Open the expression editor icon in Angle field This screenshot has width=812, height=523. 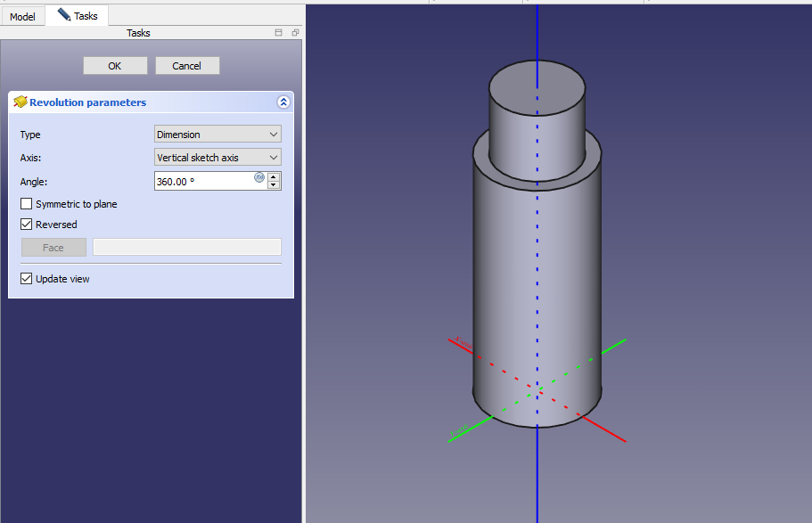[259, 177]
